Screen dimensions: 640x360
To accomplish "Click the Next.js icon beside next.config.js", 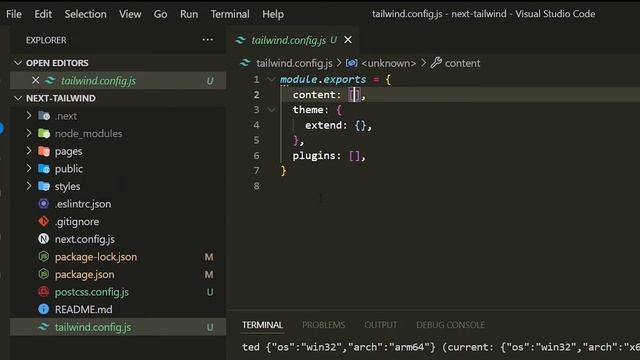I will pos(44,239).
